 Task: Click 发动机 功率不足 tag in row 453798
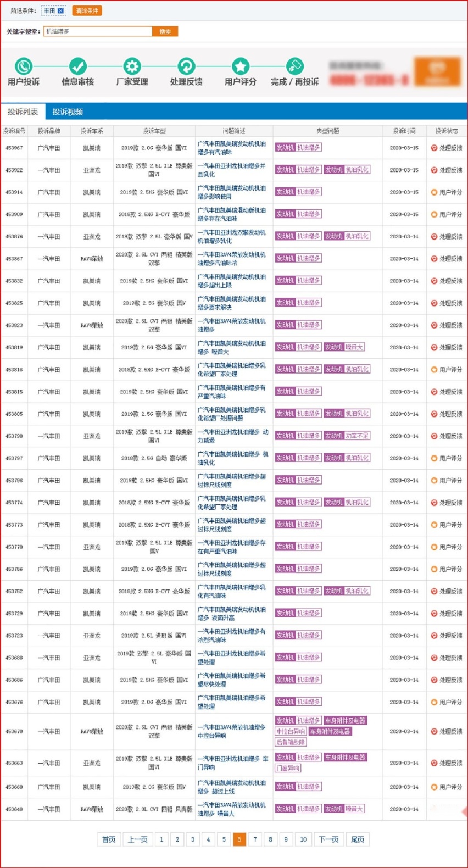pos(347,436)
